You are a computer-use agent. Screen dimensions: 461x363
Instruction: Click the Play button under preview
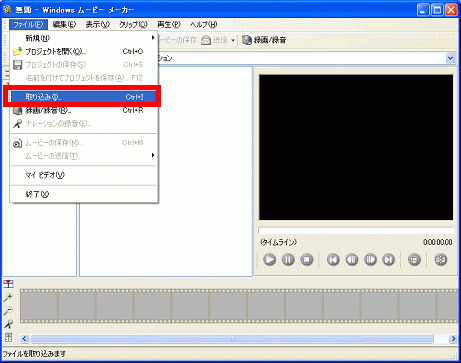click(x=269, y=259)
